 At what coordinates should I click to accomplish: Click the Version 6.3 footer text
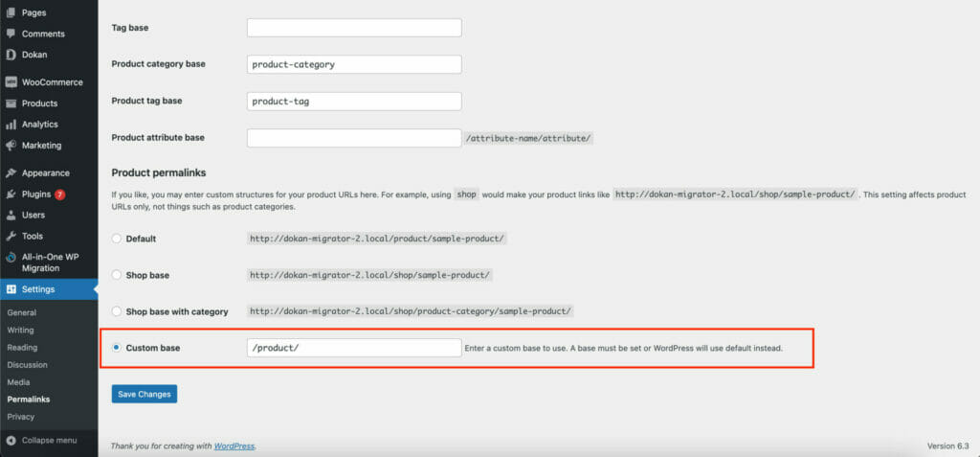(948, 446)
